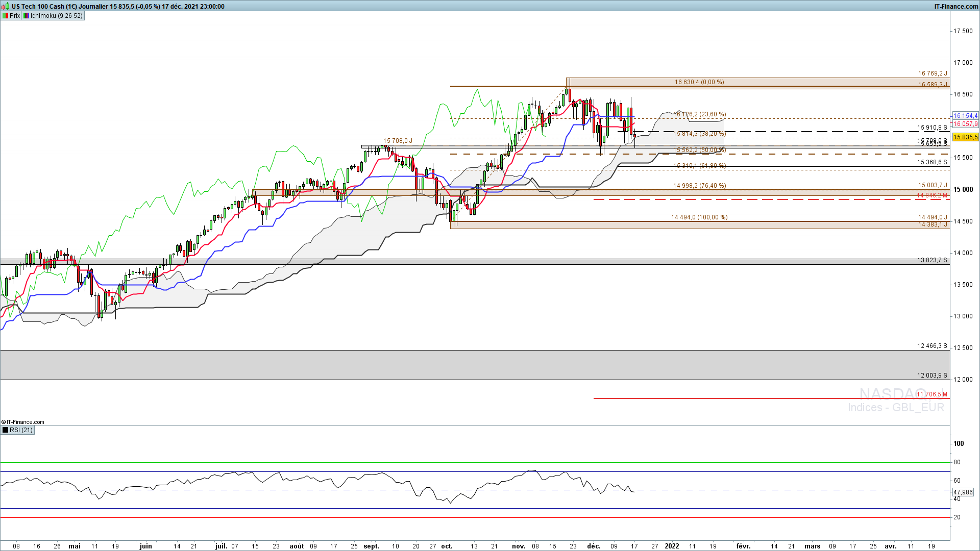Open the RSI (21) indicator label

[x=21, y=430]
